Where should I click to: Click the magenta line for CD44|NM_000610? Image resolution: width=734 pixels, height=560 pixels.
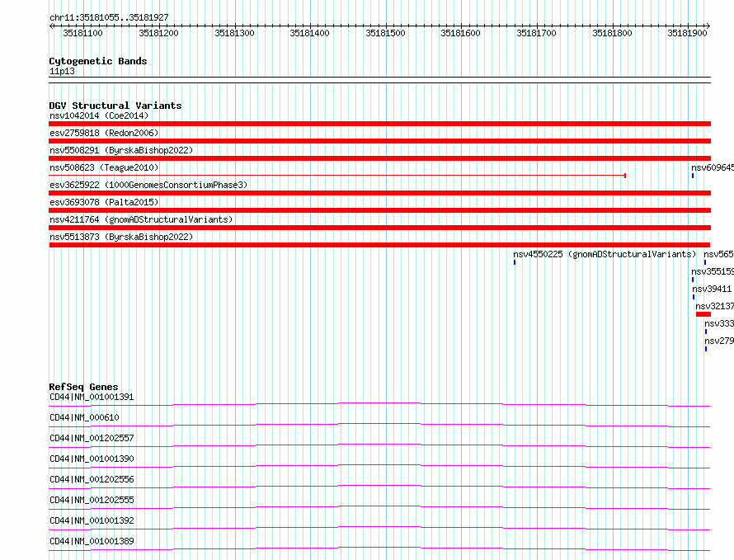[x=379, y=425]
